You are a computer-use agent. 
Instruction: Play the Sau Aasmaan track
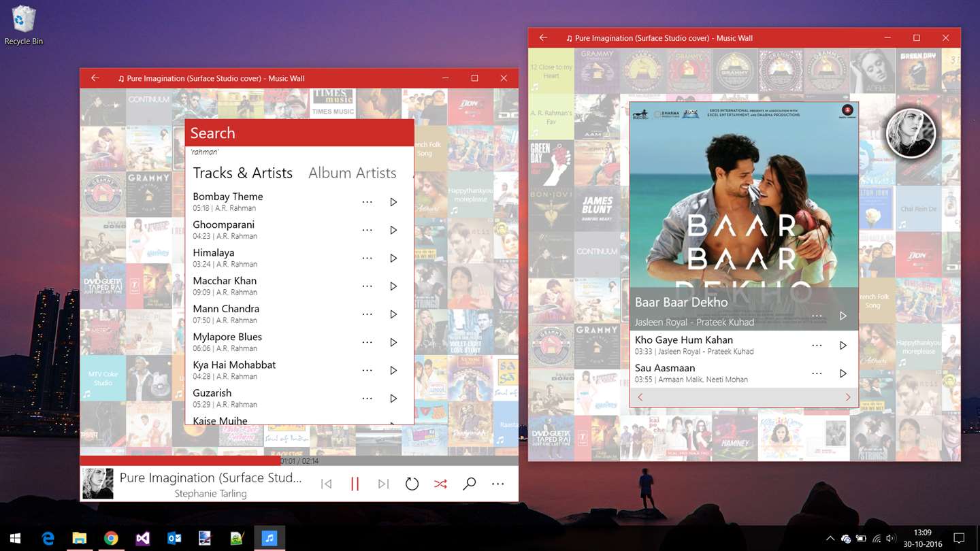(x=843, y=373)
